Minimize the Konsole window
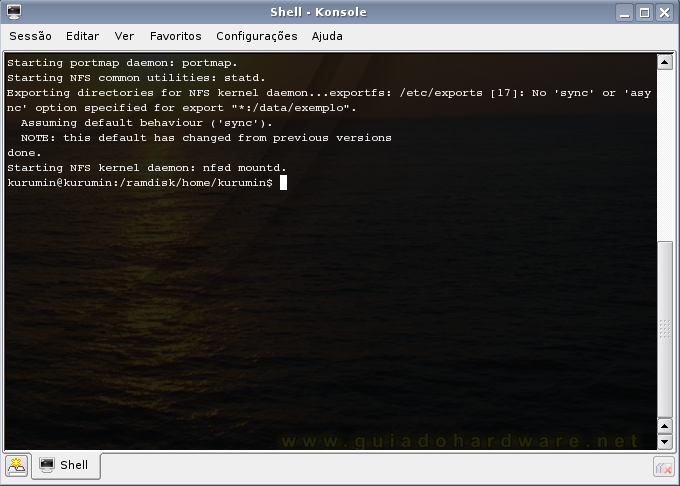 click(x=624, y=13)
